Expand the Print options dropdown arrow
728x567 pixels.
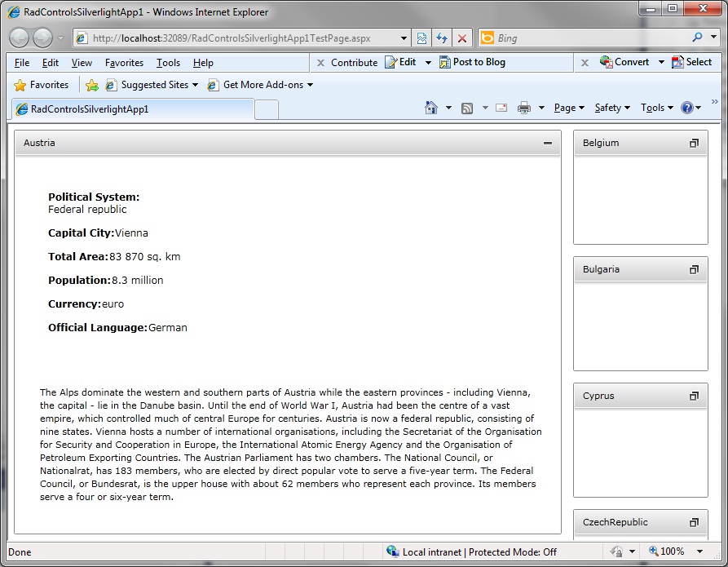pos(541,108)
